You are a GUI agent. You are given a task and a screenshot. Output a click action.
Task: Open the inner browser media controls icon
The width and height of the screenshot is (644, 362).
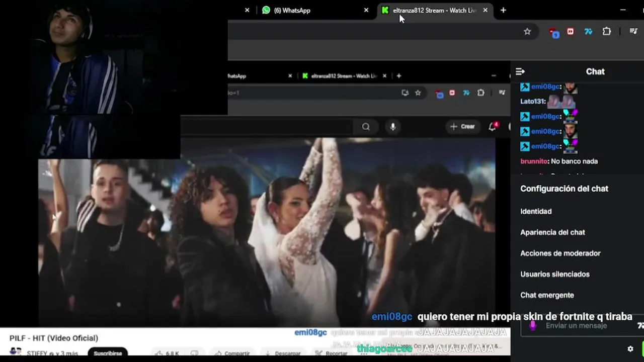[x=502, y=93]
